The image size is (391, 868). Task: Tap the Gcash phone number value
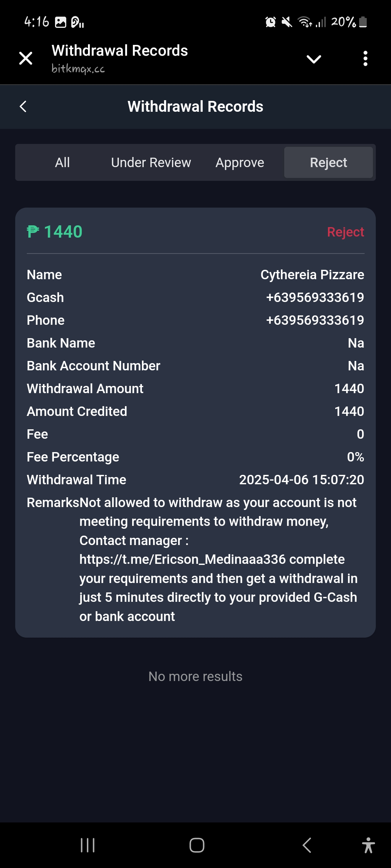tap(315, 298)
